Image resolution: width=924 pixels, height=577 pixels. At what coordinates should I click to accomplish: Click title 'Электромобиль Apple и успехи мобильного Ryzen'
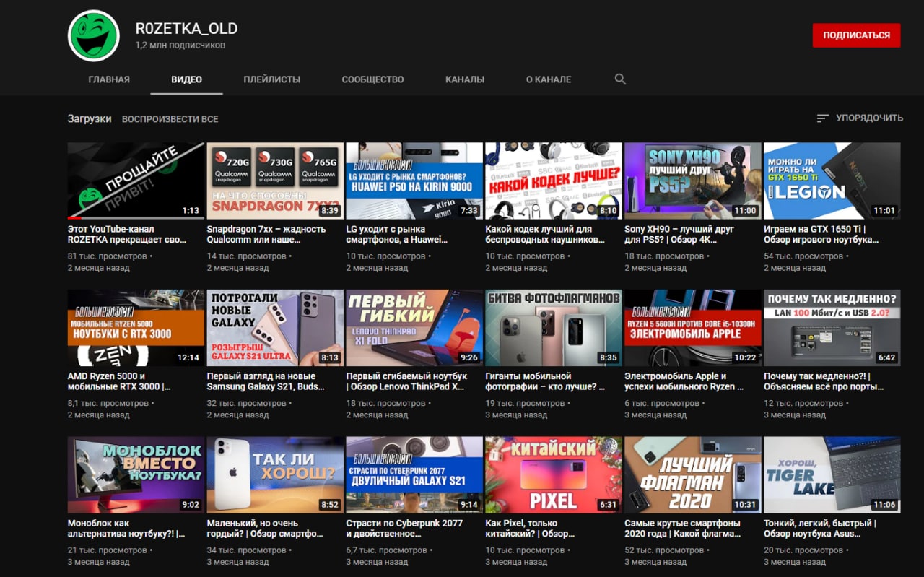[x=684, y=381]
